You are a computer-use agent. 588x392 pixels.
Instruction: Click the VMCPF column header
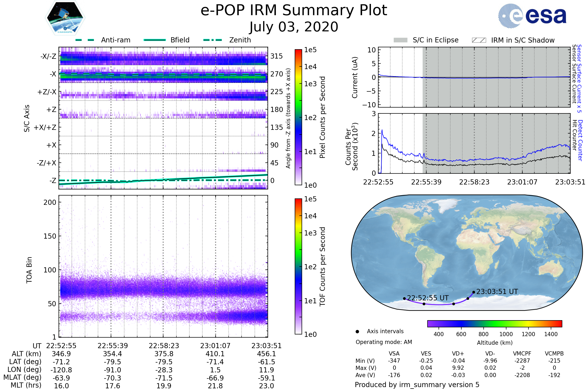522,354
